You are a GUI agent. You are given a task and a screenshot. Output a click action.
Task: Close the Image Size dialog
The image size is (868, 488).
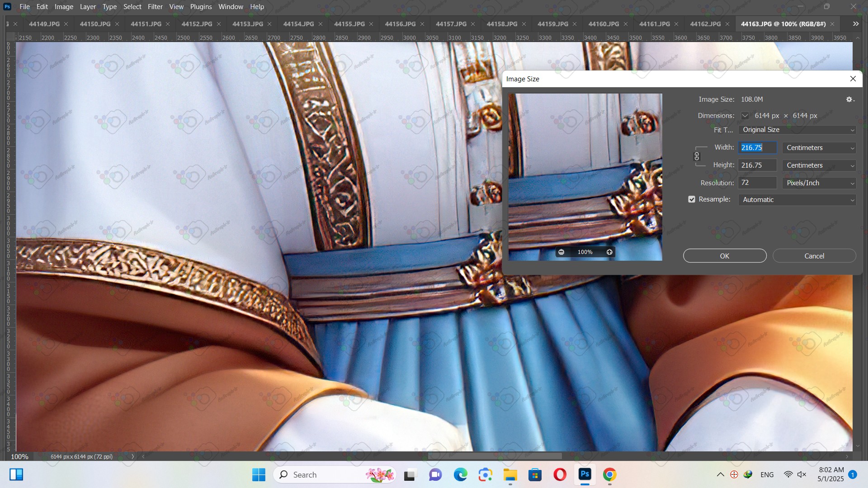pos(853,79)
